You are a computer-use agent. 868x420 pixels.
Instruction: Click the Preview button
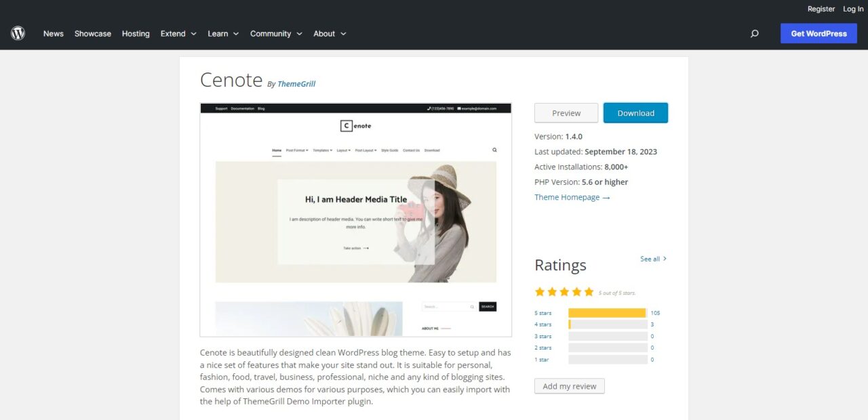click(566, 113)
